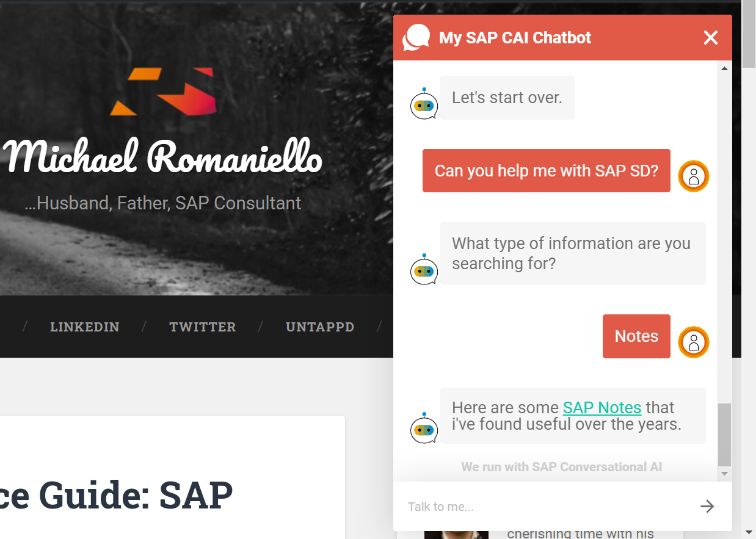Click the page scrollbar thumb
Screen dimensions: 756x539
pos(749,35)
